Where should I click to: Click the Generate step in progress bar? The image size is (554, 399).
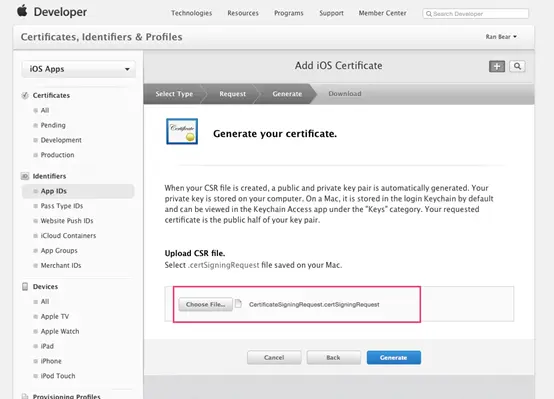point(287,94)
